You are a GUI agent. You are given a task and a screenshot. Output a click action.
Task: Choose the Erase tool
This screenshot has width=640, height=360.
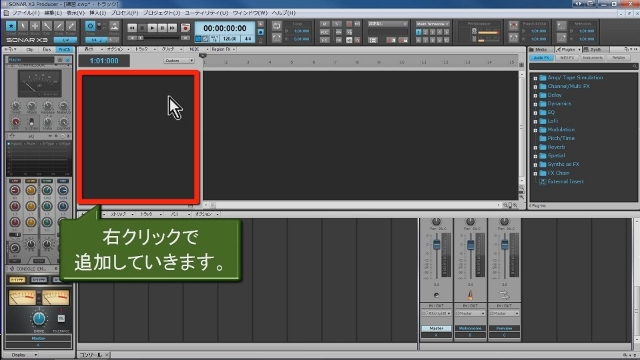pyautogui.click(x=71, y=26)
